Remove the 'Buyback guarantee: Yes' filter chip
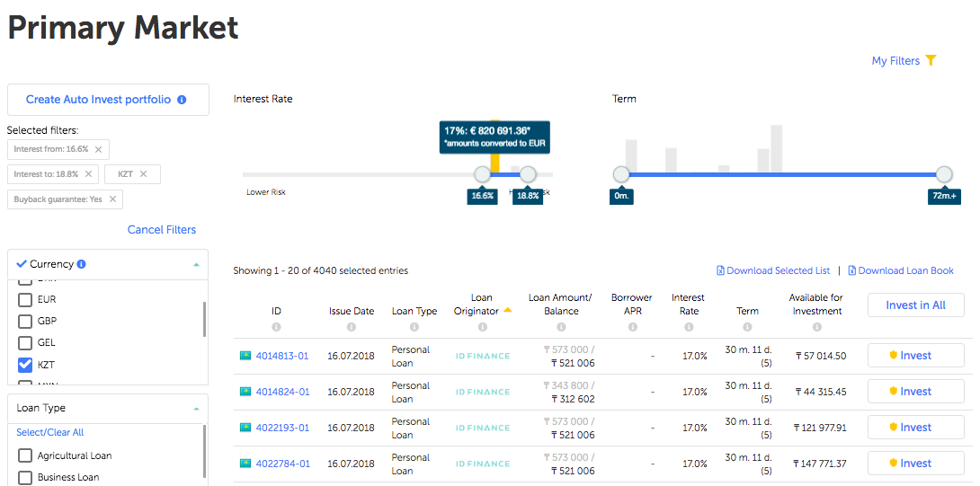Image resolution: width=980 pixels, height=486 pixels. pos(112,199)
